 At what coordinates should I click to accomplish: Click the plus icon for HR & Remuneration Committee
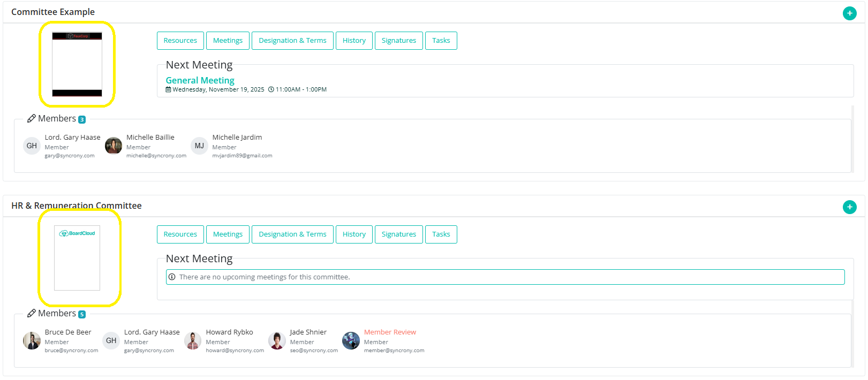[849, 207]
